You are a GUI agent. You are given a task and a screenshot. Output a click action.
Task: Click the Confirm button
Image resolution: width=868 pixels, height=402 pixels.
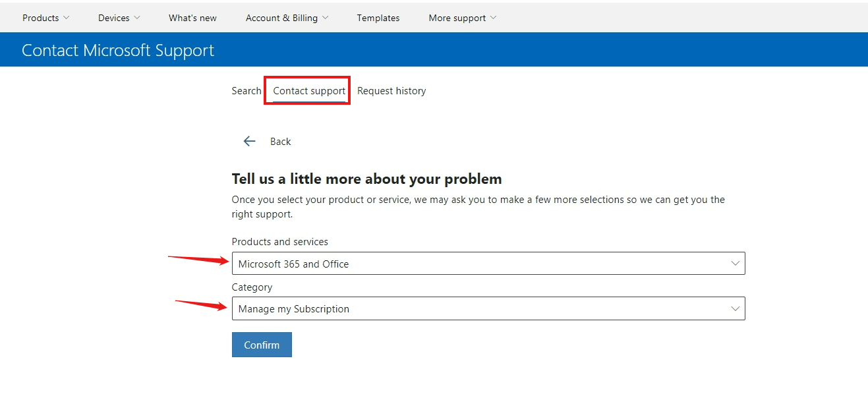click(x=261, y=344)
